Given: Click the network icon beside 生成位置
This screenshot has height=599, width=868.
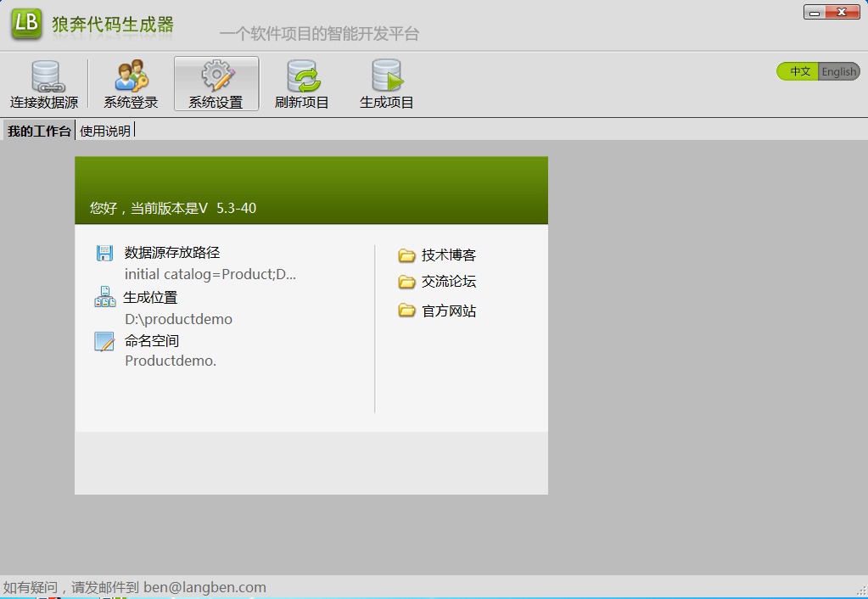Looking at the screenshot, I should (x=104, y=297).
